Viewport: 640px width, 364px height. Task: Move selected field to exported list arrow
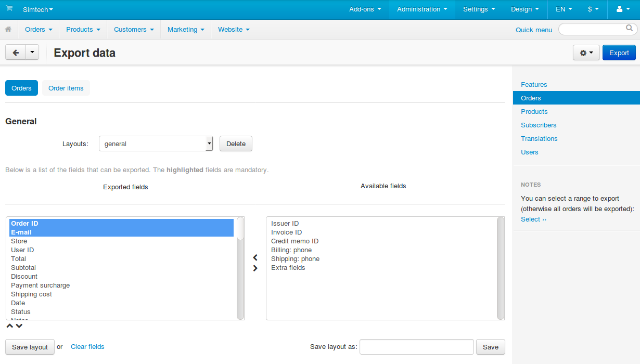click(255, 257)
